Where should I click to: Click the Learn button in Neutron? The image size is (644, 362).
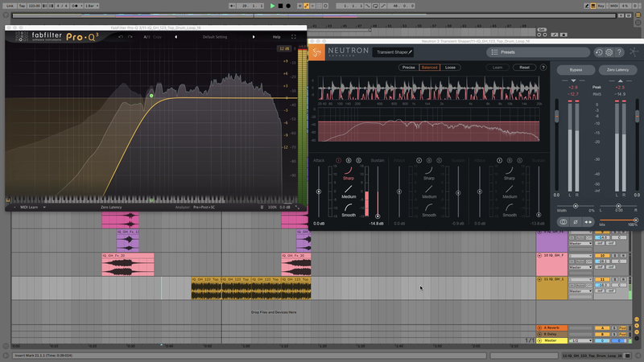point(497,68)
